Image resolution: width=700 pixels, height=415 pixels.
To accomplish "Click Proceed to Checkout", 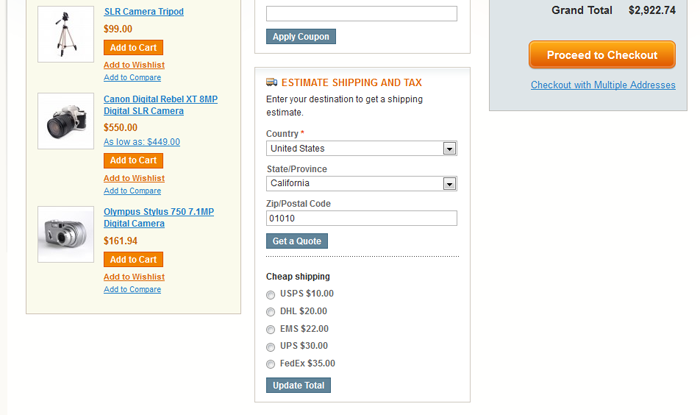I will pos(602,55).
